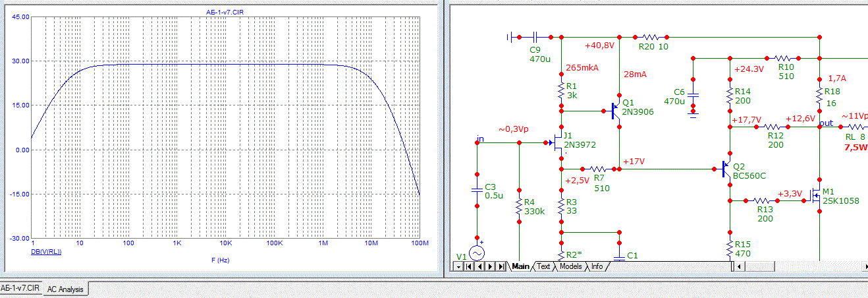
Task: Switch to the AC Analysis window tab
Action: tap(66, 289)
